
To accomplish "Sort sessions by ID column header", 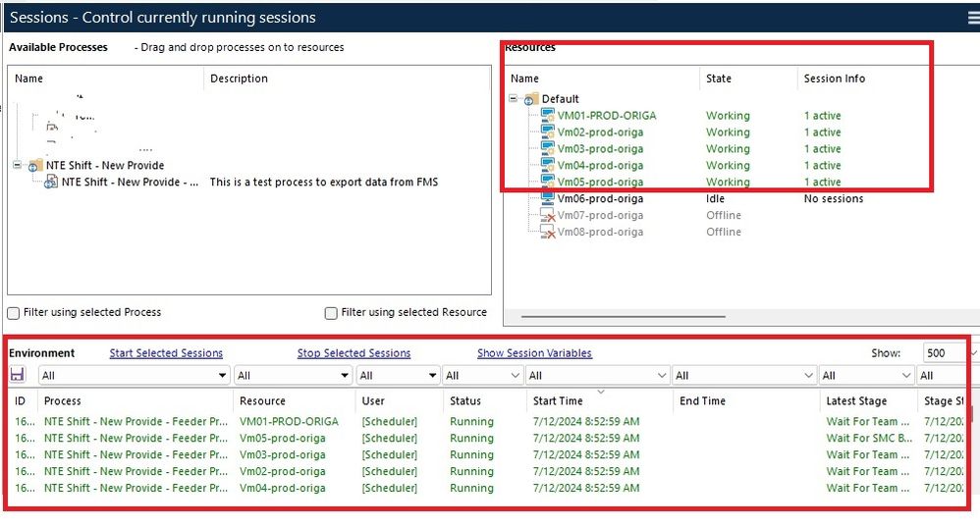I will (x=21, y=400).
